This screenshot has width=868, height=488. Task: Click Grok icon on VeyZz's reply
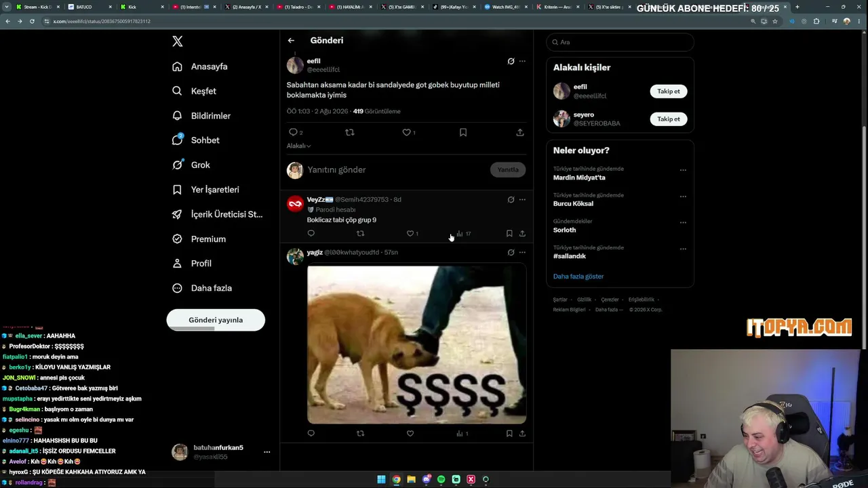[x=511, y=199]
